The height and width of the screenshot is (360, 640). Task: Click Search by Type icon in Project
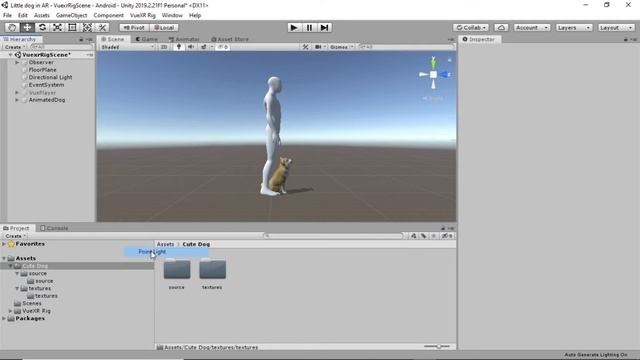(x=413, y=236)
